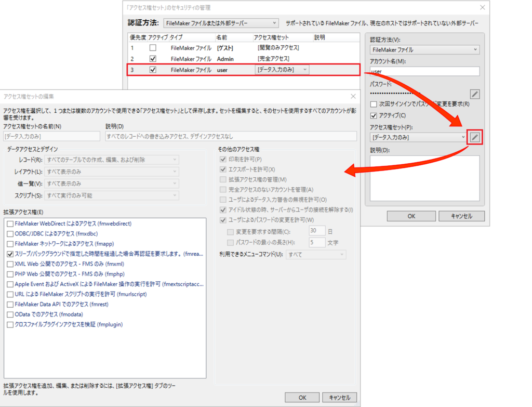The height and width of the screenshot is (407, 532).
Task: Open the アクセス権セット(P) dropdown
Action: 418,137
